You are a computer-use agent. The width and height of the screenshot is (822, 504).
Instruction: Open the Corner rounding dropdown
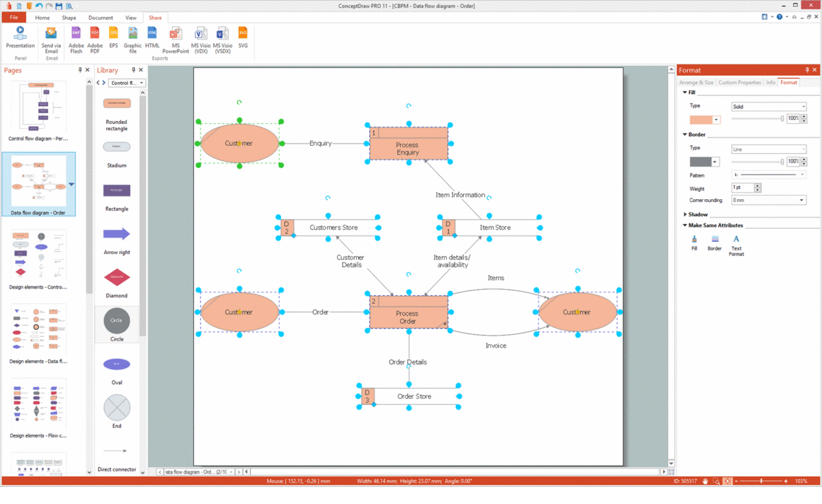pyautogui.click(x=769, y=201)
